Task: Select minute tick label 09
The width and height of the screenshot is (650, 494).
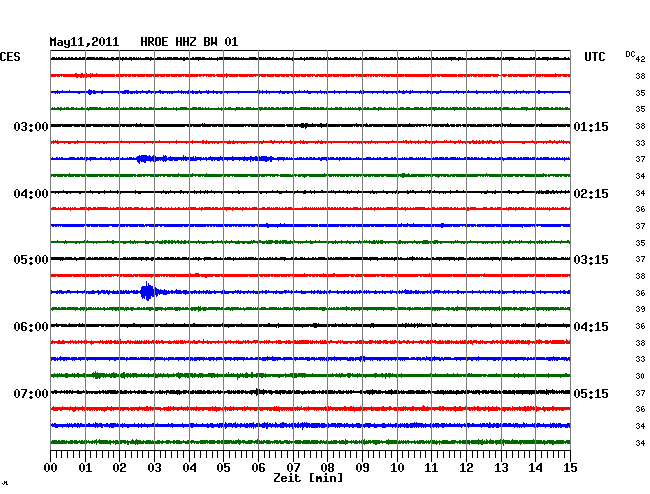Action: [362, 467]
